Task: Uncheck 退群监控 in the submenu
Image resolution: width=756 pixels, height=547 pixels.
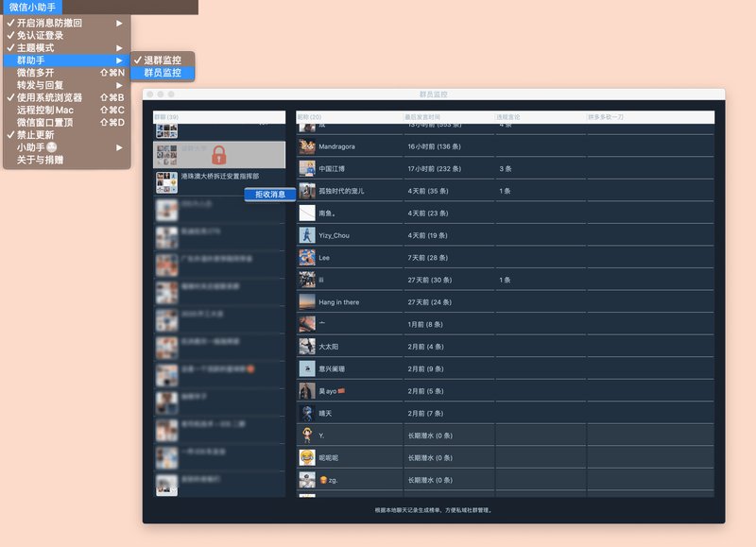Action: point(162,60)
